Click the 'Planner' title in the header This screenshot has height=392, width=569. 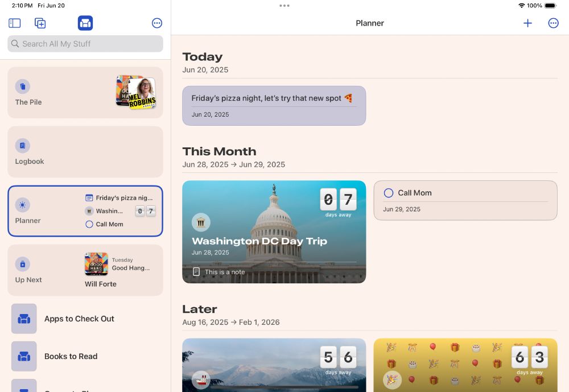(x=370, y=23)
